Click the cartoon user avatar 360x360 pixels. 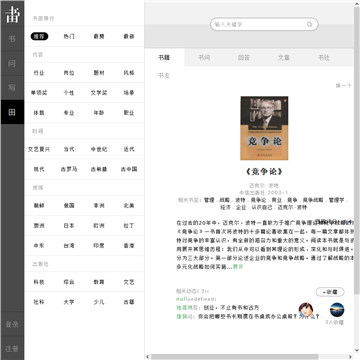pyautogui.click(x=306, y=310)
